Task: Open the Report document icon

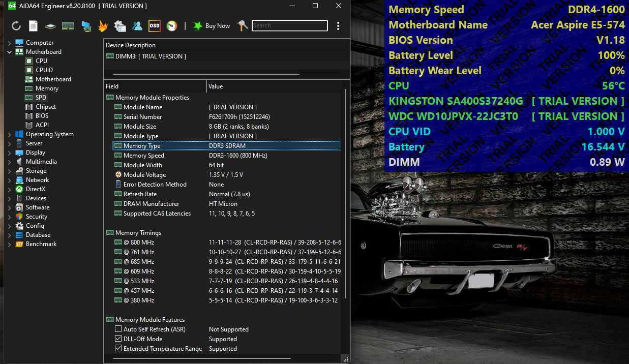Action: (33, 26)
